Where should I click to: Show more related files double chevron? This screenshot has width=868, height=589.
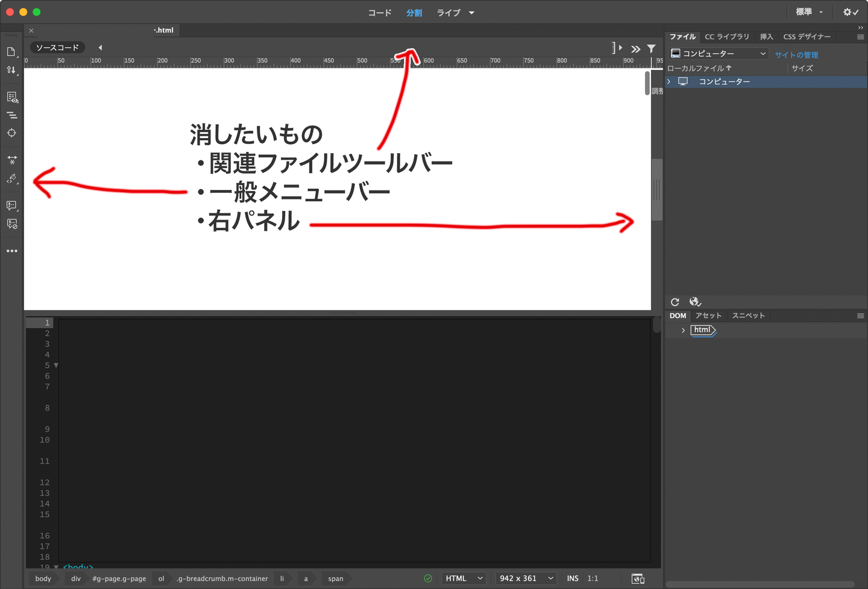(x=635, y=49)
